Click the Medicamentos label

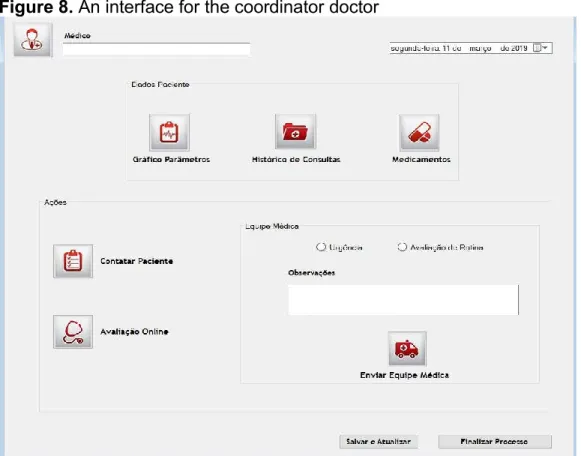421,159
